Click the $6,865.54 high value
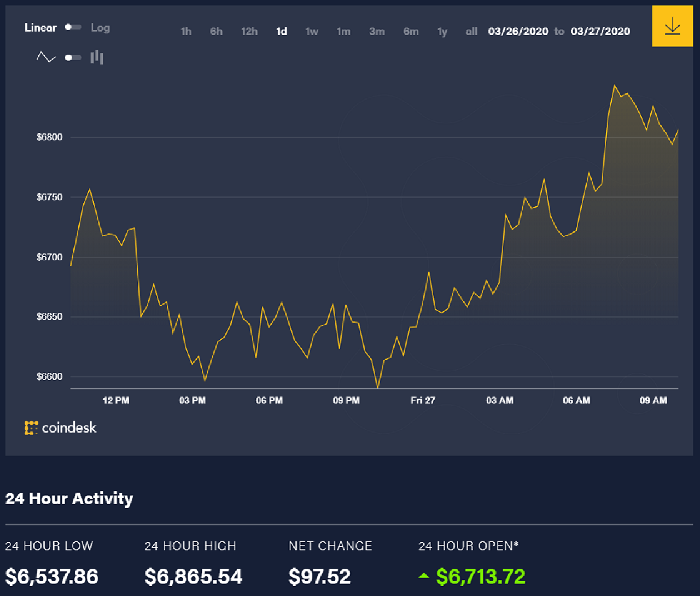700x596 pixels. pyautogui.click(x=194, y=576)
